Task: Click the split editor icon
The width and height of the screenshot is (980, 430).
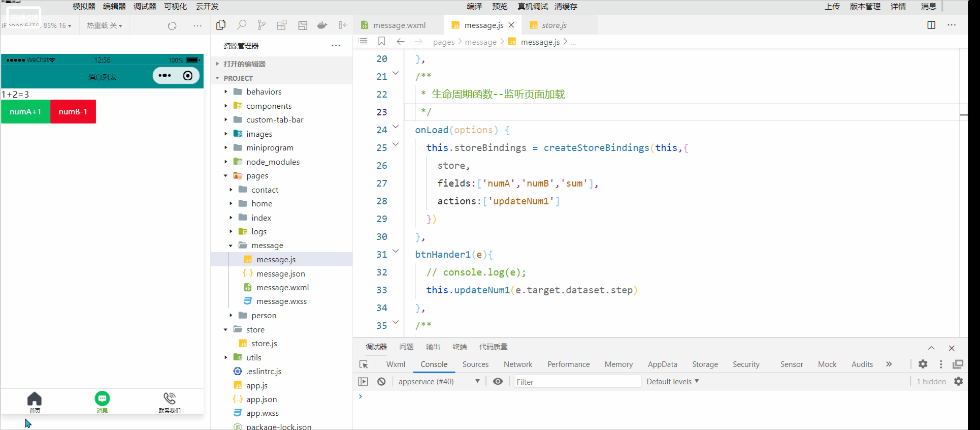Action: pyautogui.click(x=931, y=25)
